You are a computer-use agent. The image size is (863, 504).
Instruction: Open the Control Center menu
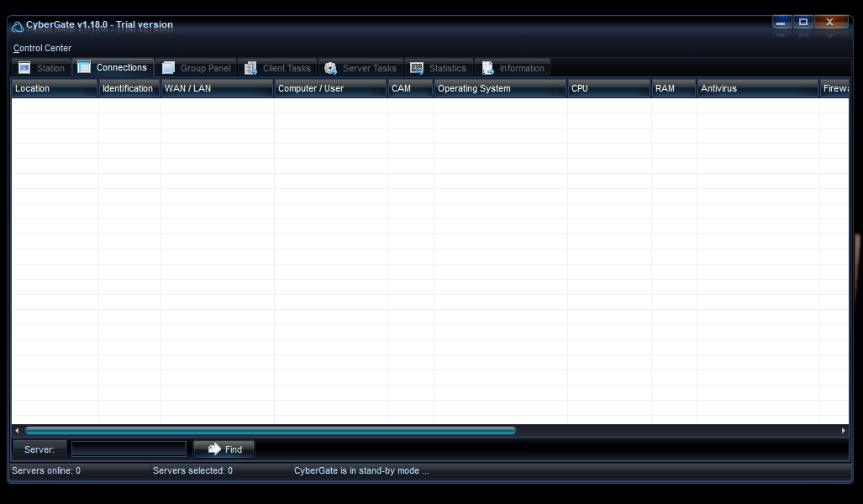point(42,48)
